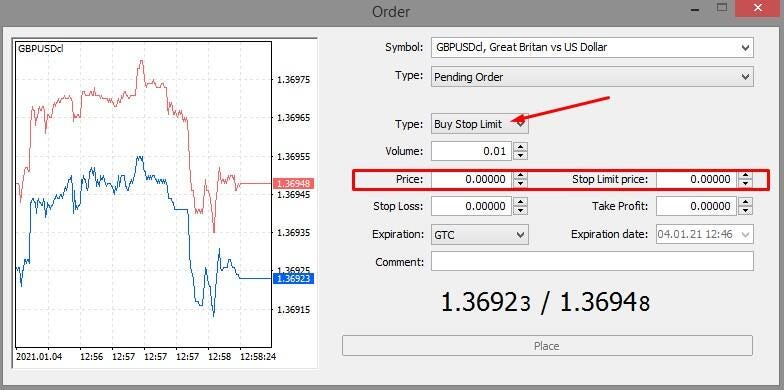Click the 1.36955 price axis label

click(294, 157)
